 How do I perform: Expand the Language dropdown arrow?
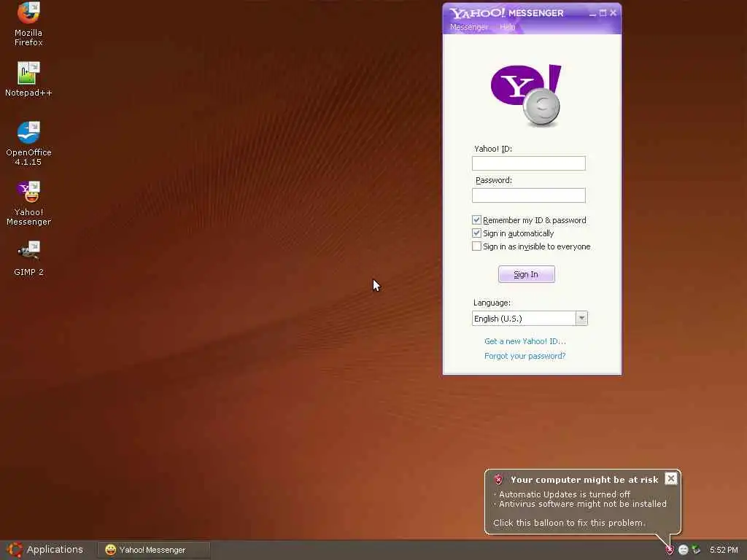click(x=581, y=318)
